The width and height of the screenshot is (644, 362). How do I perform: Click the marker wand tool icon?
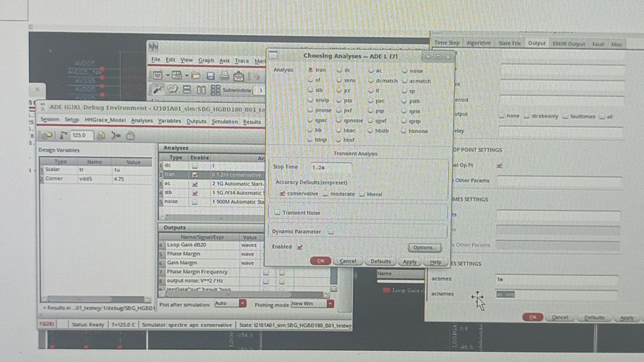pyautogui.click(x=157, y=89)
